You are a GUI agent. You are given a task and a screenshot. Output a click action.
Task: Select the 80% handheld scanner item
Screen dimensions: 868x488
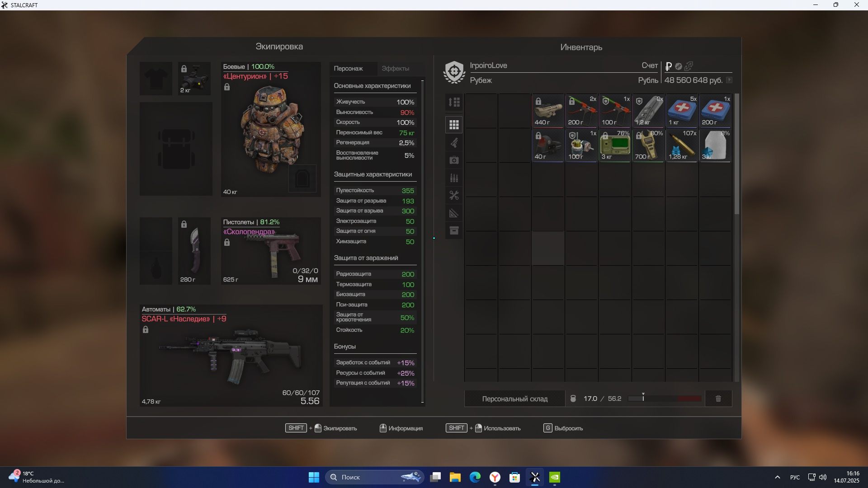click(648, 145)
